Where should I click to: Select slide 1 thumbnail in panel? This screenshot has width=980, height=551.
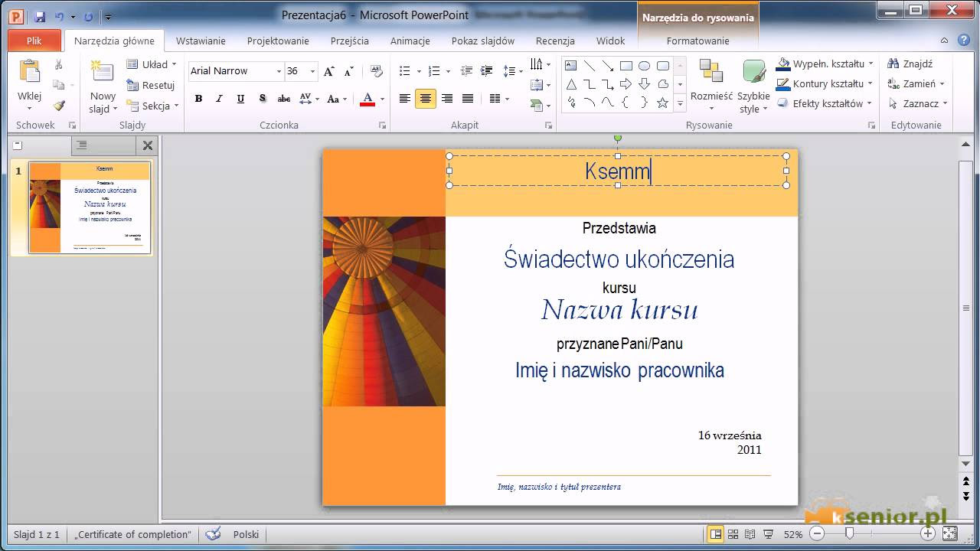[90, 207]
